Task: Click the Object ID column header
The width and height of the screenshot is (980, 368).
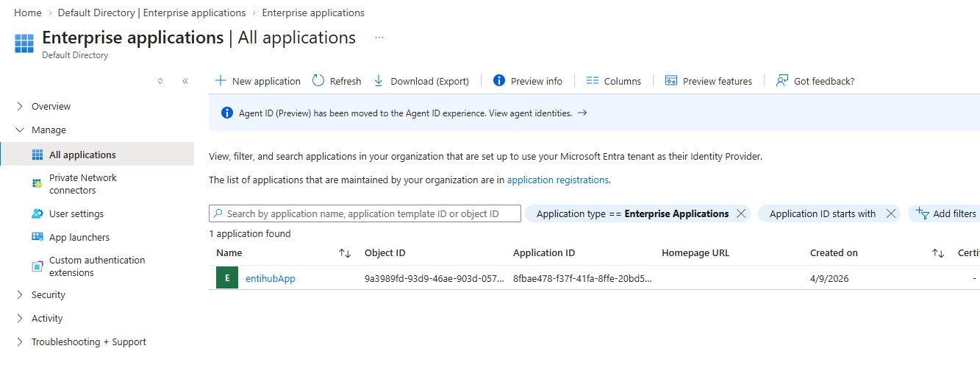Action: tap(385, 253)
